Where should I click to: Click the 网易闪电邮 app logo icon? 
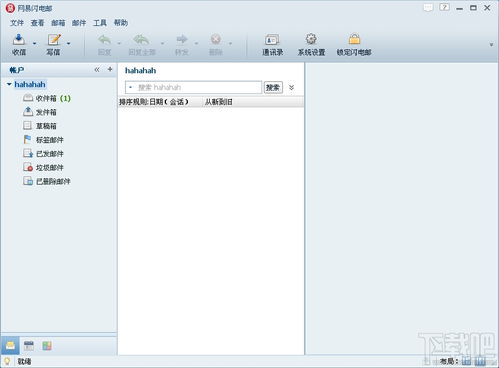pyautogui.click(x=10, y=8)
